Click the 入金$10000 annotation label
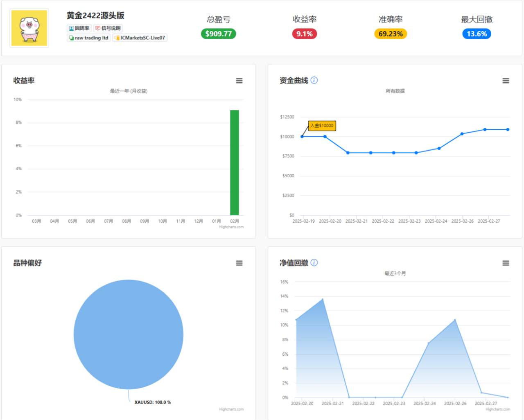The height and width of the screenshot is (420, 524). (322, 126)
